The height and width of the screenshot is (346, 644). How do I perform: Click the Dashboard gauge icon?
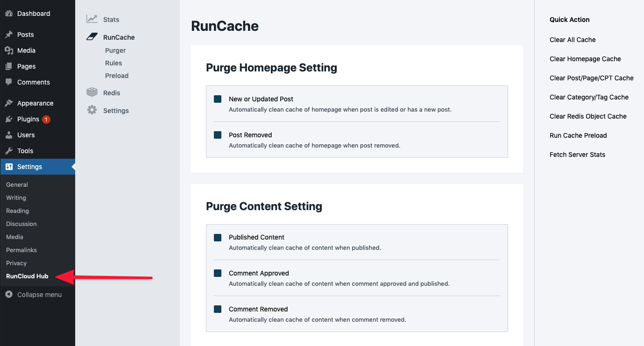9,14
